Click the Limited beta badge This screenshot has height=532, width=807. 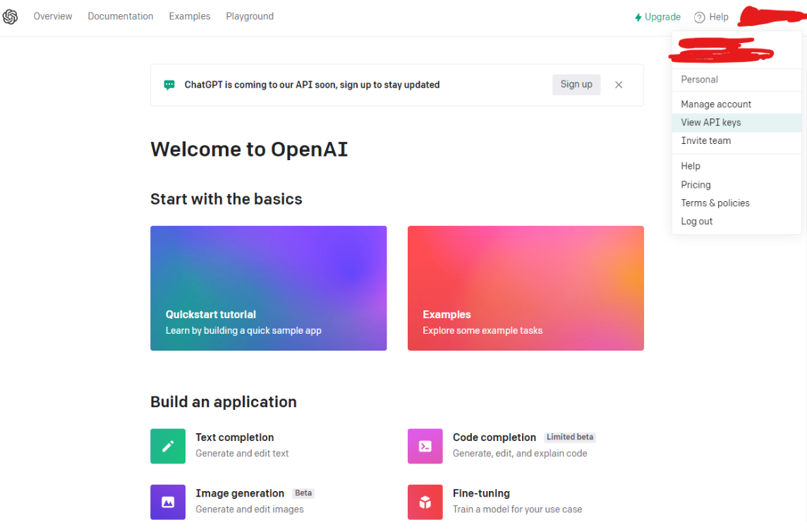pos(570,437)
